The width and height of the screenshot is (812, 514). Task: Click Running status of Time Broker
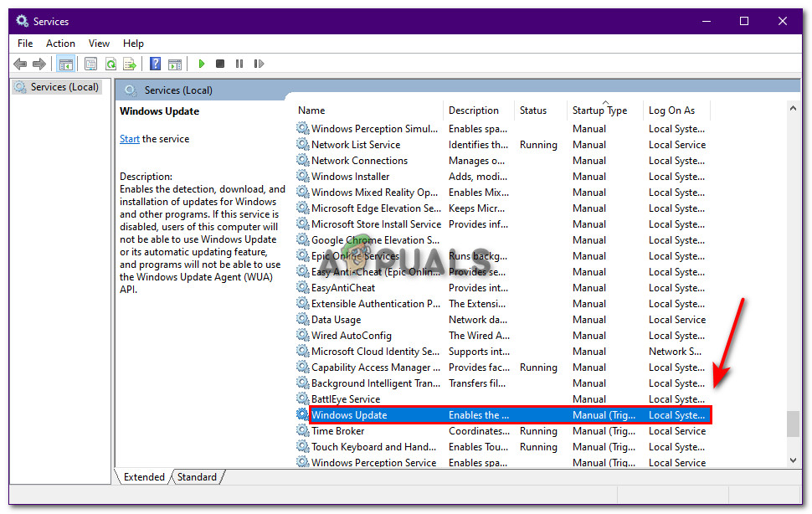(538, 430)
